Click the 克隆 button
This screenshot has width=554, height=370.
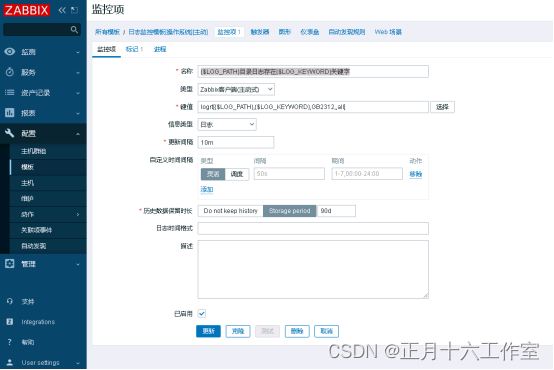pyautogui.click(x=238, y=331)
